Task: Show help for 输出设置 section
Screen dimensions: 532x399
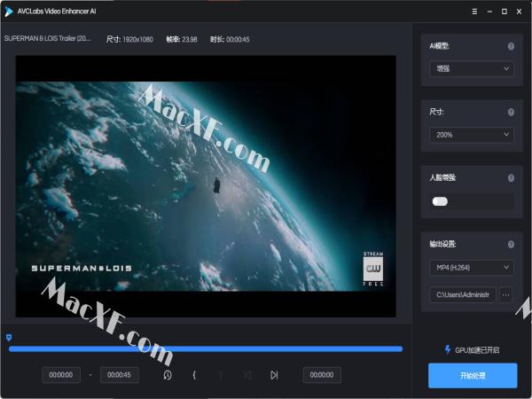Action: (511, 245)
